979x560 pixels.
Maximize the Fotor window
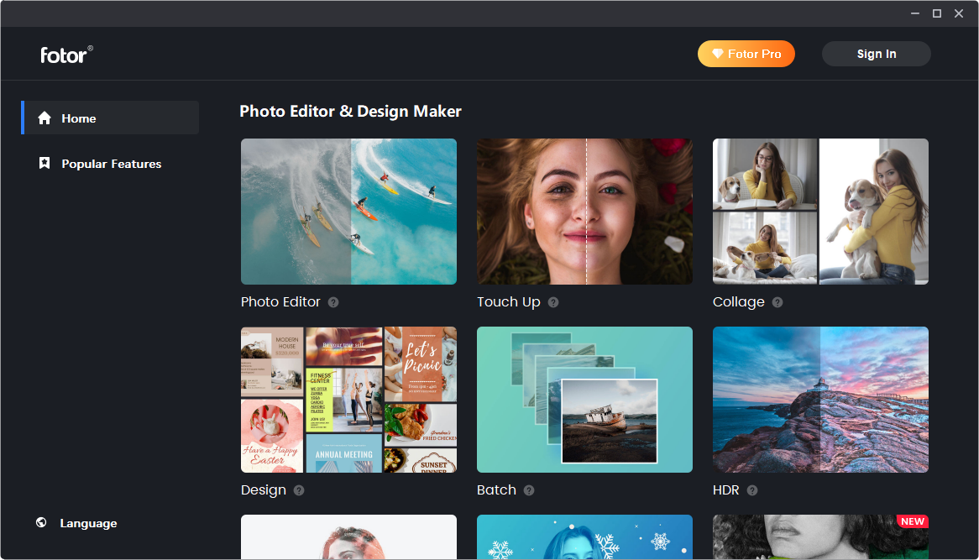[x=937, y=13]
